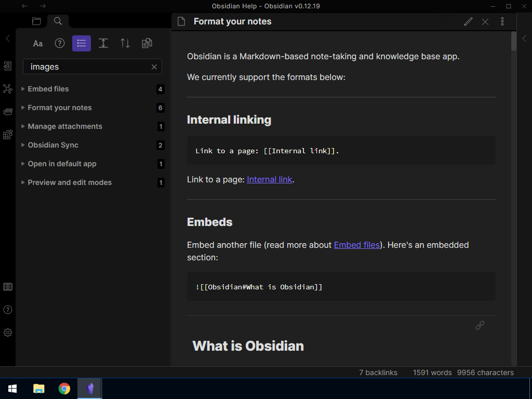
Task: Open more options three-dot menu
Action: tap(502, 22)
